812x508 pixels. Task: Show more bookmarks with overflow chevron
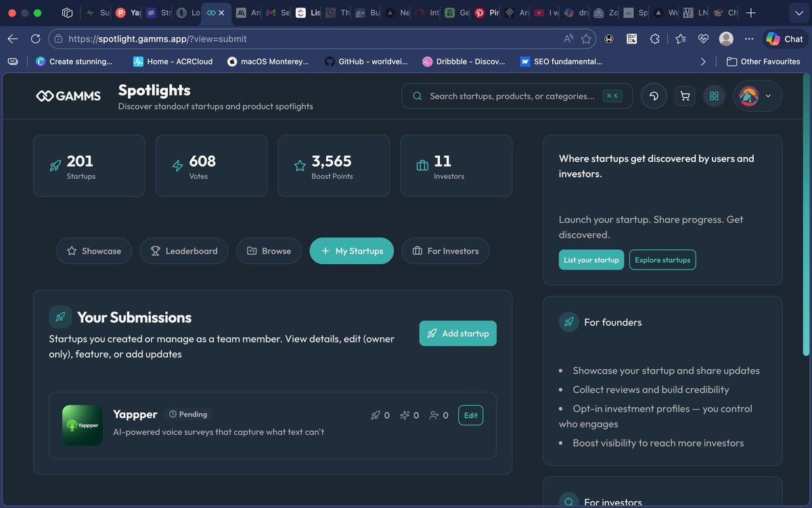(703, 61)
